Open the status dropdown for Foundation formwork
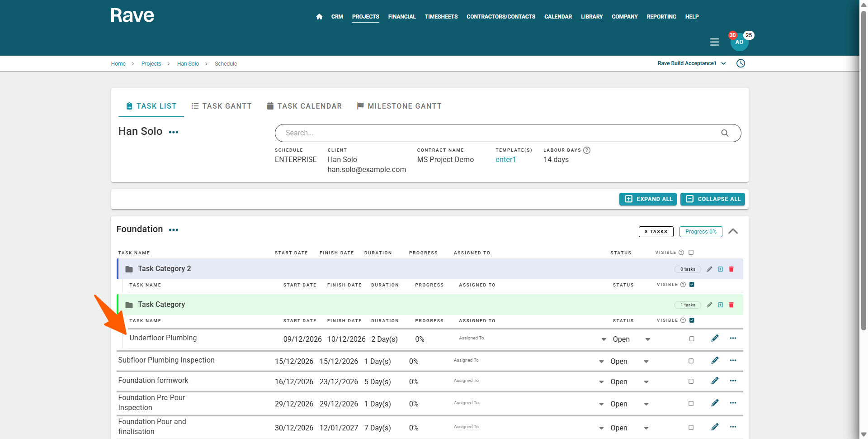This screenshot has width=868, height=439. (x=646, y=382)
